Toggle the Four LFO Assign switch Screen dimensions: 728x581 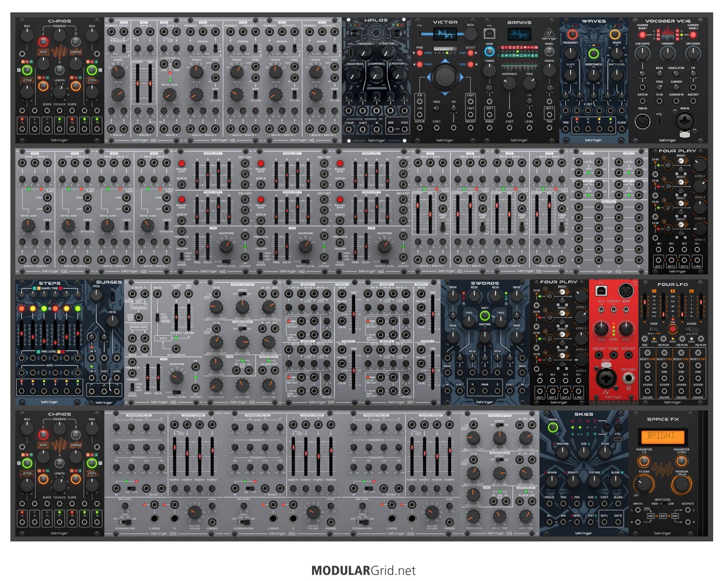click(691, 329)
